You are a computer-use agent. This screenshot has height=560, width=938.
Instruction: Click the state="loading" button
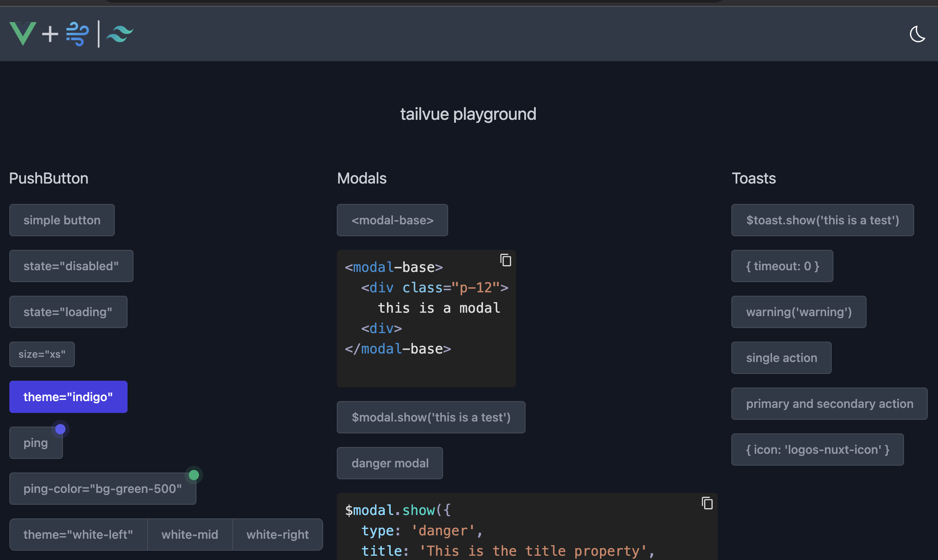(68, 312)
